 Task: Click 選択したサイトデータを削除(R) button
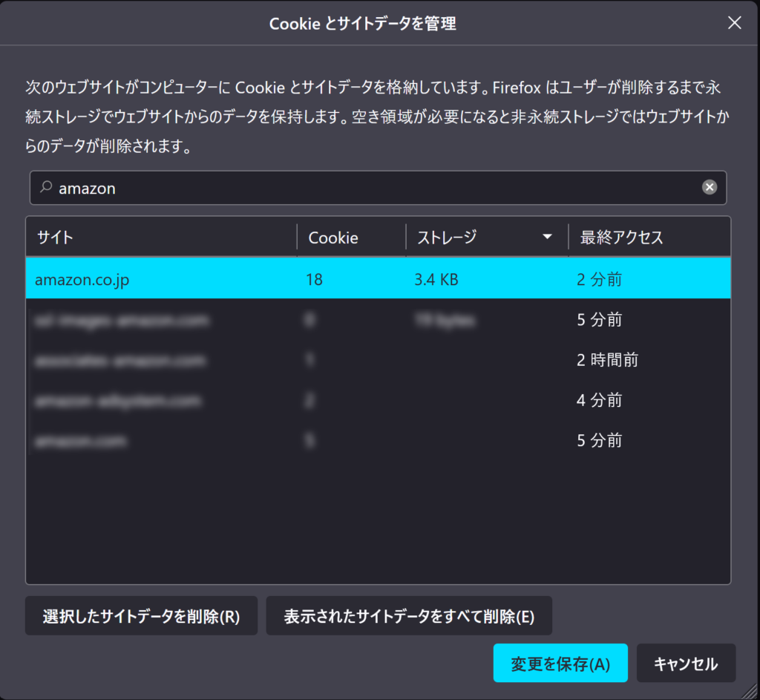point(141,615)
